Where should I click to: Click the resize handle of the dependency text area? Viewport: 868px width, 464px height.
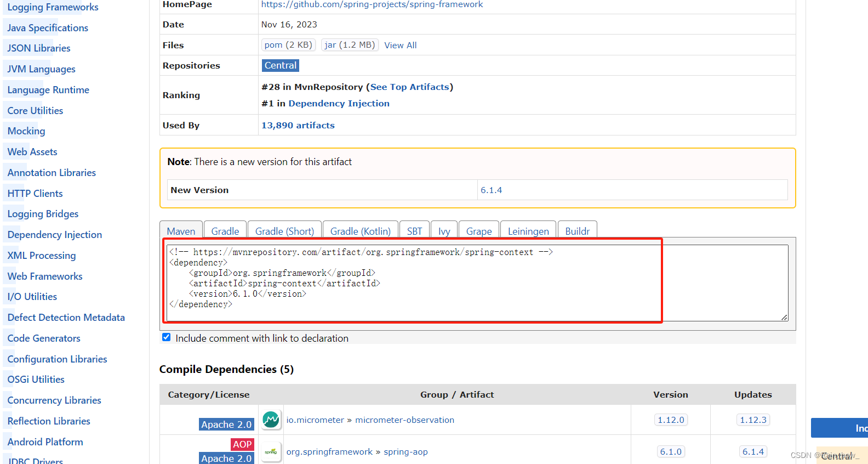(x=784, y=317)
